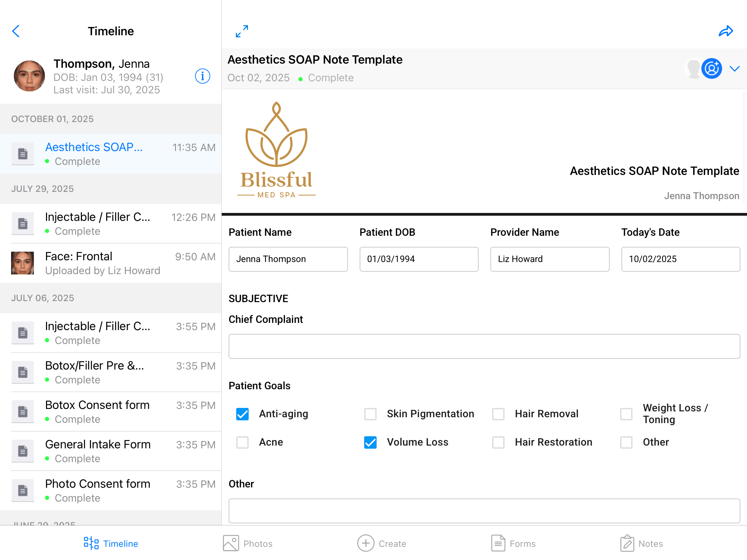Tap the back arrow beside Timeline
The image size is (747, 560).
click(16, 31)
